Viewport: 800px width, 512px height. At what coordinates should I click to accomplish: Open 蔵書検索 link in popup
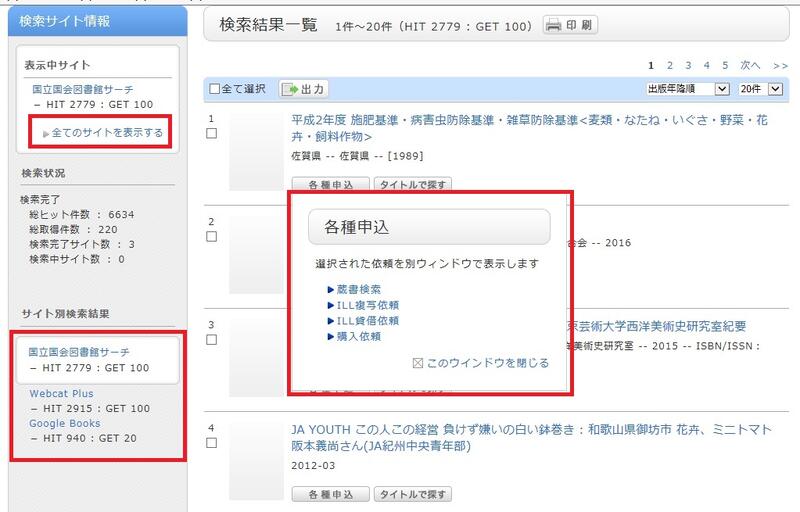[349, 289]
